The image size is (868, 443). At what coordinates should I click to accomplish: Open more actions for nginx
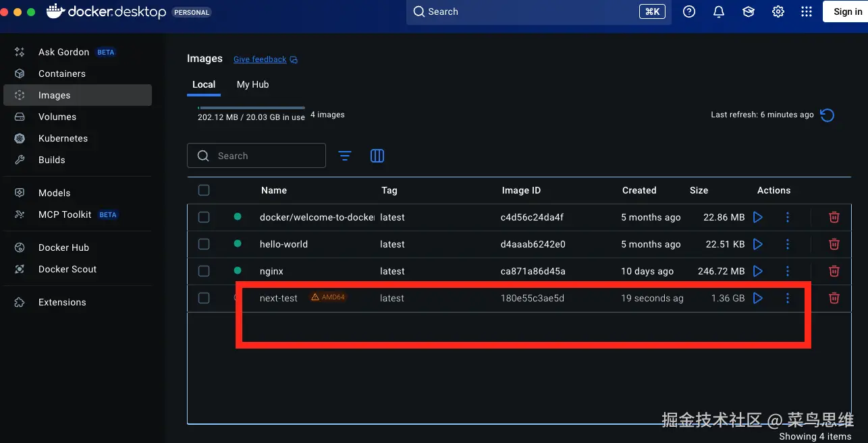[x=788, y=271]
